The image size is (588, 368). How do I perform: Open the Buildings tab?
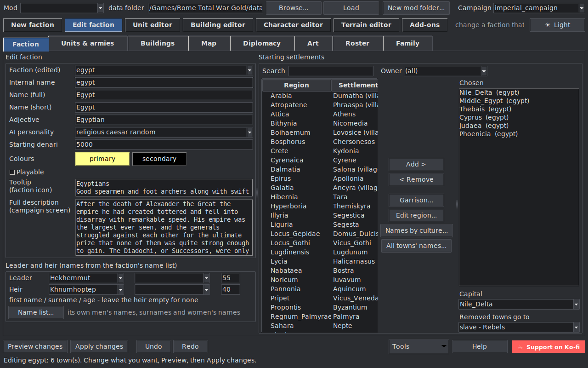[158, 43]
